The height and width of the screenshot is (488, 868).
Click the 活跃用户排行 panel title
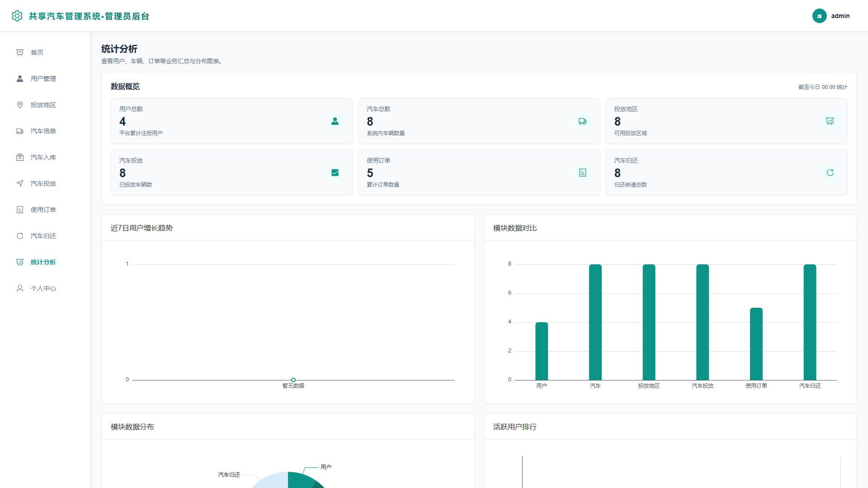(x=515, y=427)
